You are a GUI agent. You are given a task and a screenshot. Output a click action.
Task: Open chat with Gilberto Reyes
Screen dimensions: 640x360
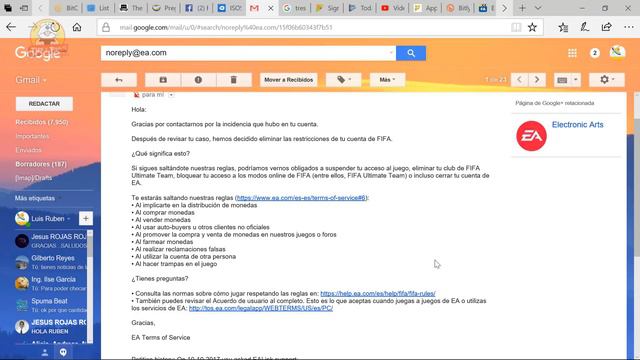point(51,262)
